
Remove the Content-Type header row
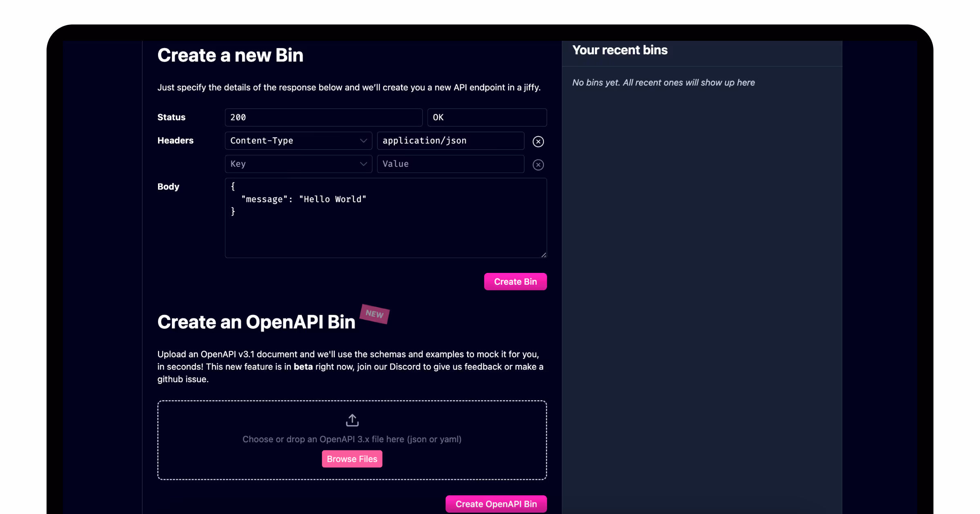pos(538,142)
